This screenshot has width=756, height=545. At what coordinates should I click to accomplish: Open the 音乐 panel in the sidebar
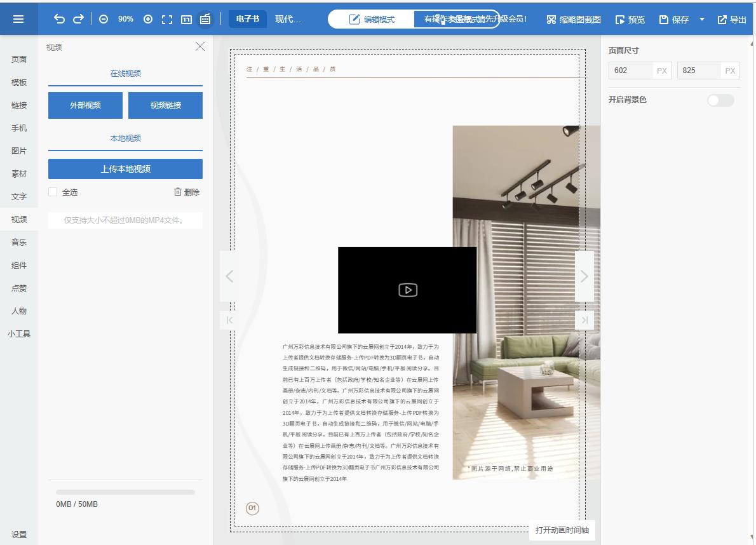pos(18,242)
